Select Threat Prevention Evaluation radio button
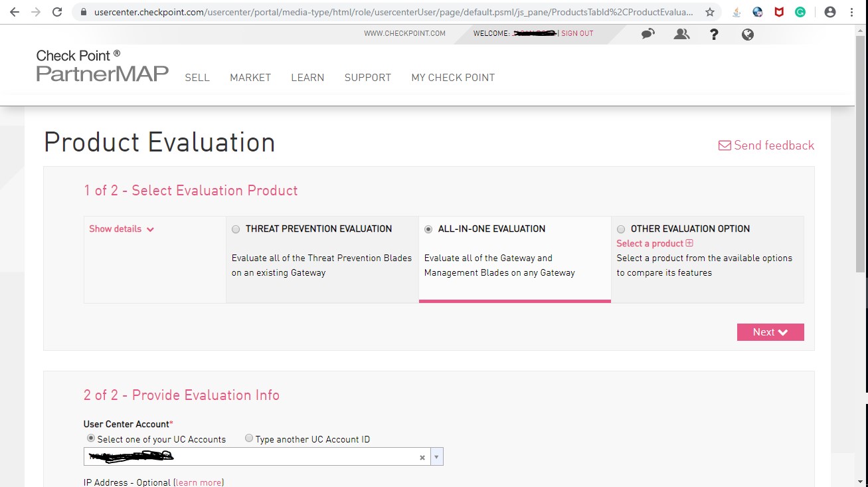868x487 pixels. point(236,229)
